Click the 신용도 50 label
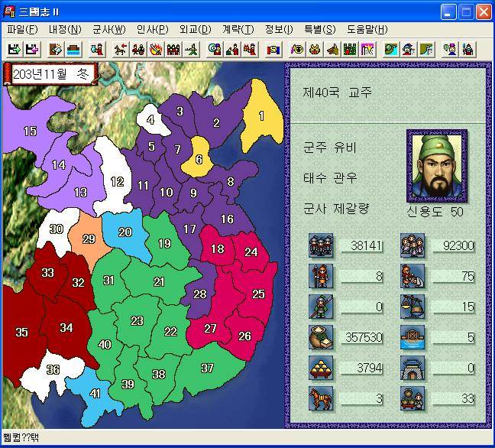495x448 pixels. pos(435,212)
